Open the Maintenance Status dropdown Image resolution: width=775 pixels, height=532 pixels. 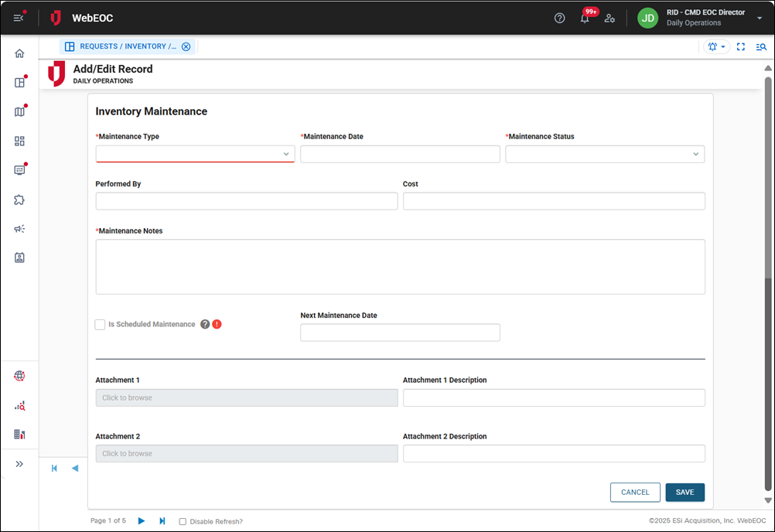[x=604, y=153]
